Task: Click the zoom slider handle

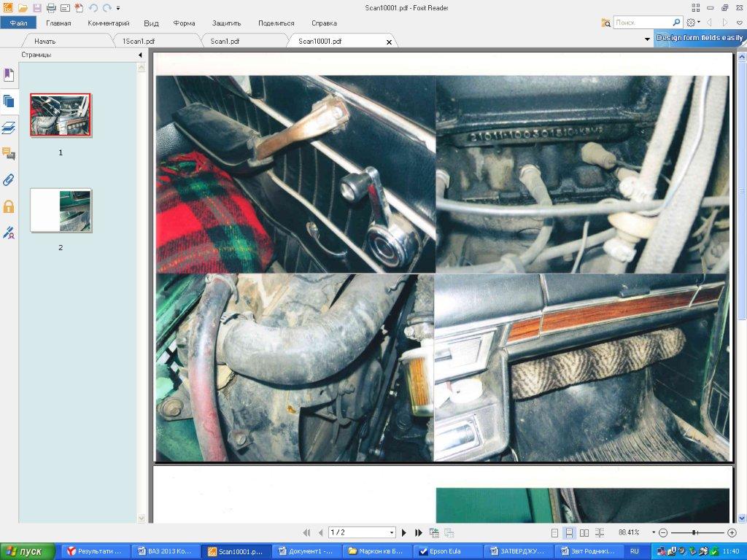Action: point(694,532)
